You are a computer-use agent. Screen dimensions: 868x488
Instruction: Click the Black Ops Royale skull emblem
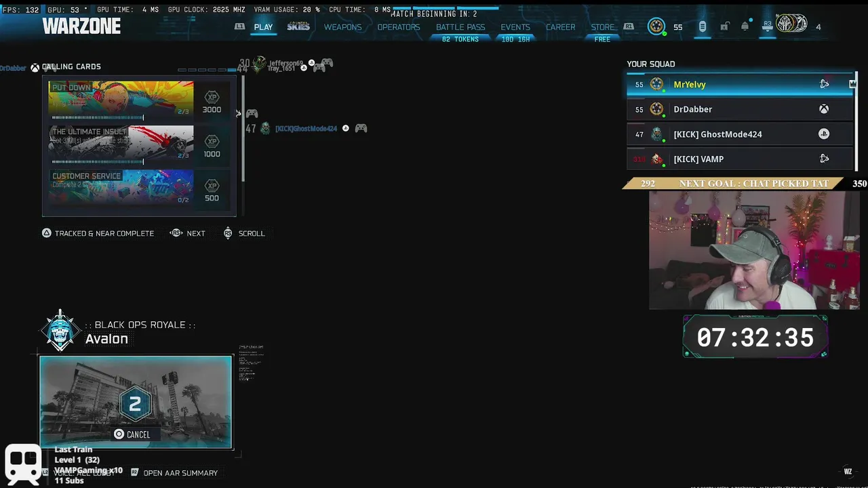[60, 331]
